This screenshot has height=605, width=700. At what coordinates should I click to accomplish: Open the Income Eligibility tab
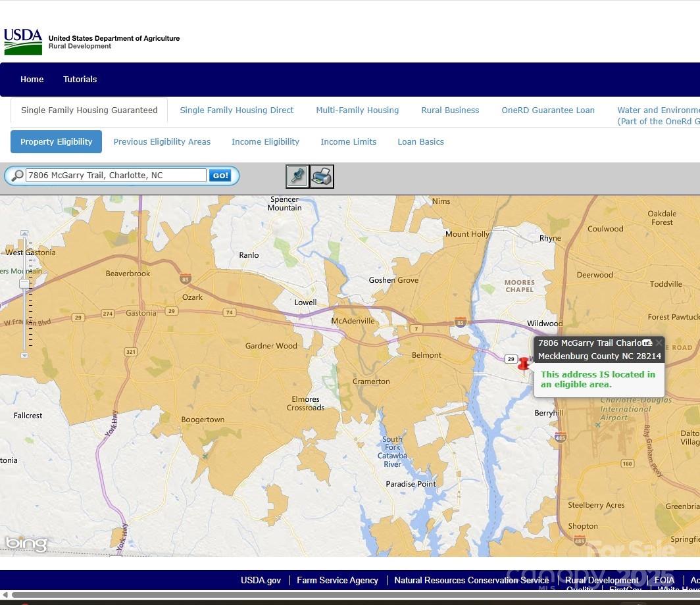coord(265,141)
